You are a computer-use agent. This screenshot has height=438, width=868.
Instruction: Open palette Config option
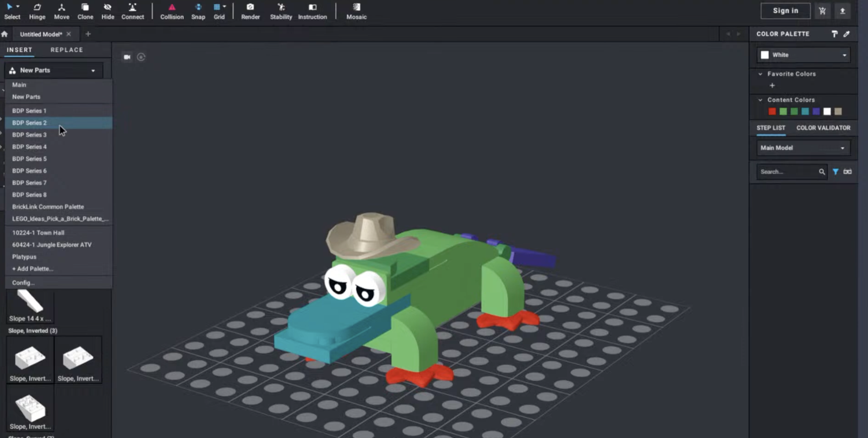(59, 283)
